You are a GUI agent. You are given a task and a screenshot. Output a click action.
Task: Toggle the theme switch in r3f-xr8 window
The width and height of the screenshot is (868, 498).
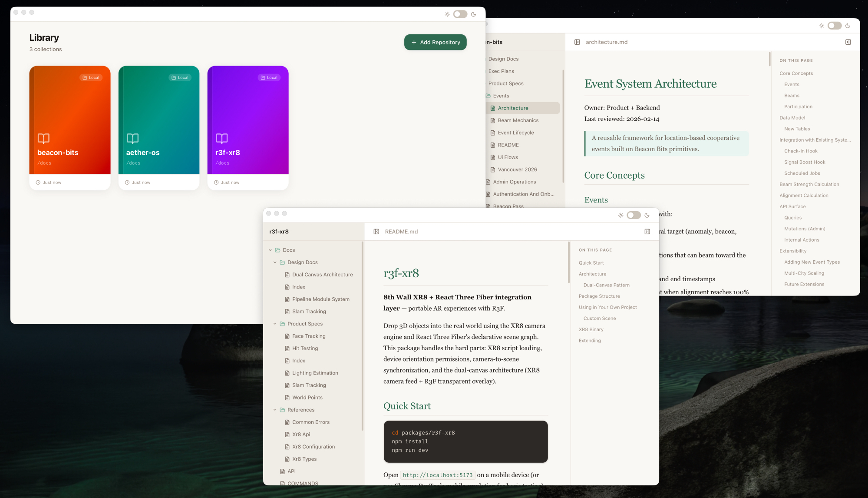pyautogui.click(x=634, y=216)
